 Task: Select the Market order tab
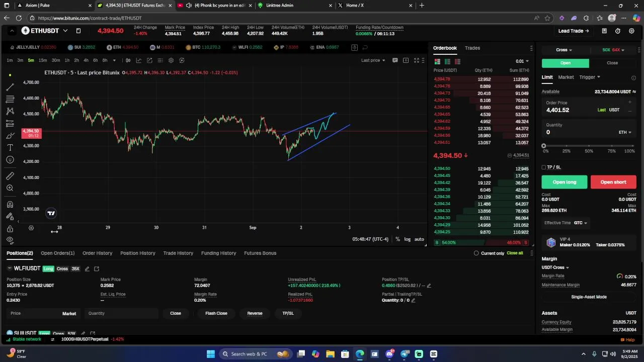tap(566, 77)
